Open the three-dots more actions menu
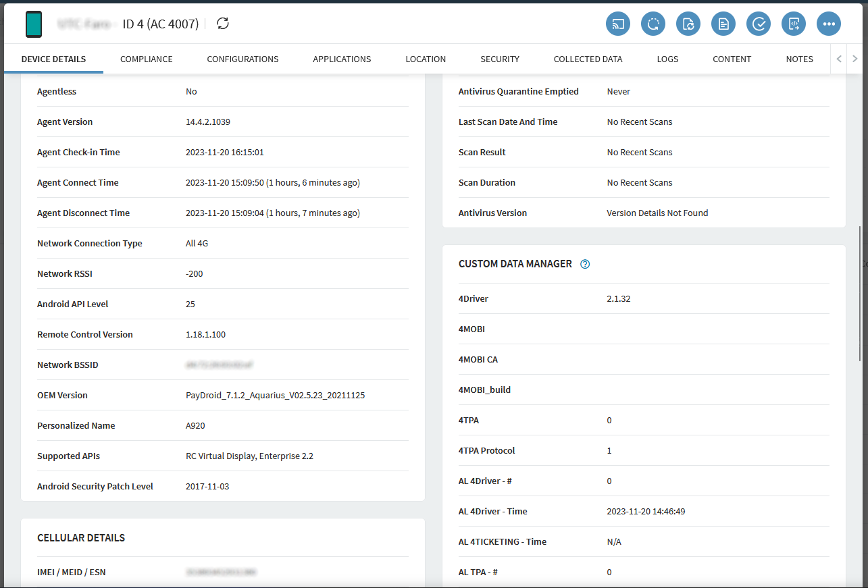868x588 pixels. 829,24
